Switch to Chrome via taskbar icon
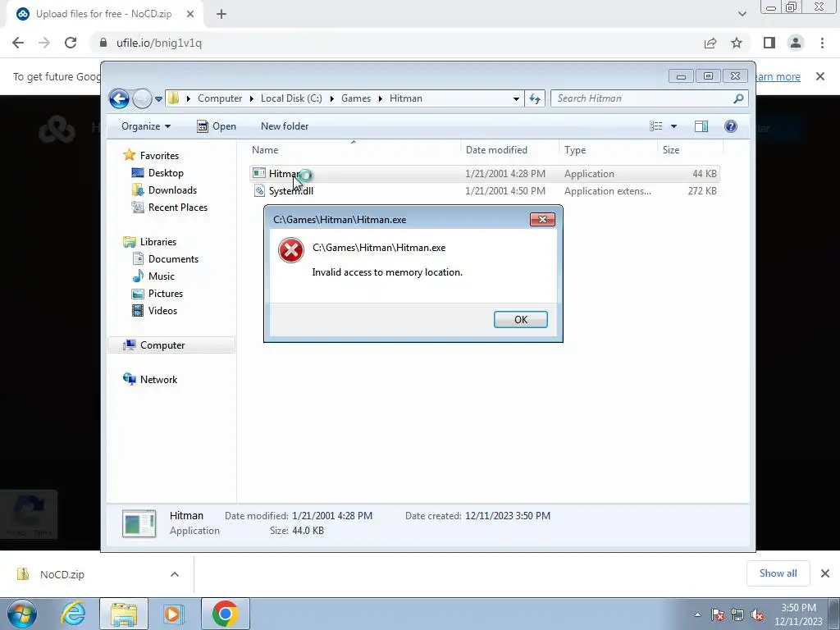The width and height of the screenshot is (840, 630). 225,614
